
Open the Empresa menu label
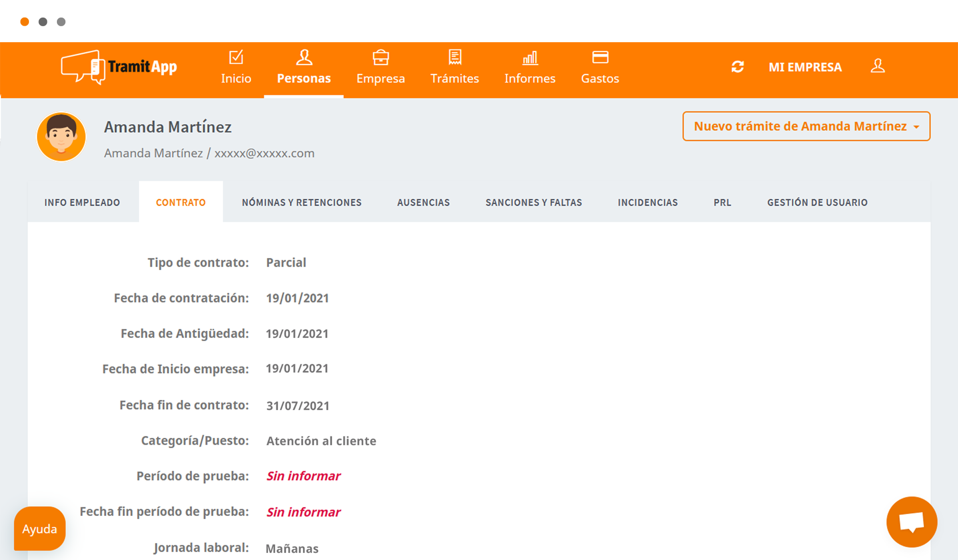pos(380,78)
